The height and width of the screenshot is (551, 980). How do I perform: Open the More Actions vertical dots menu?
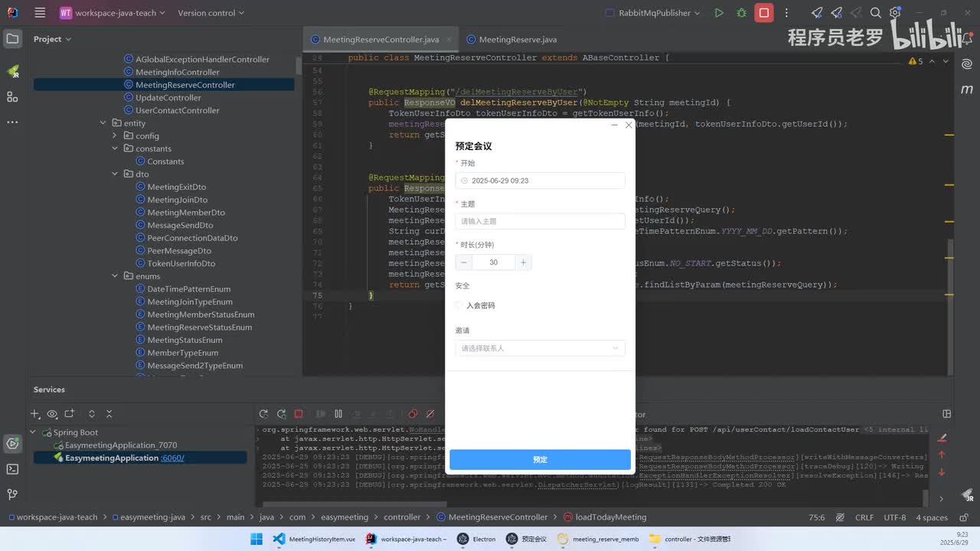pos(786,13)
